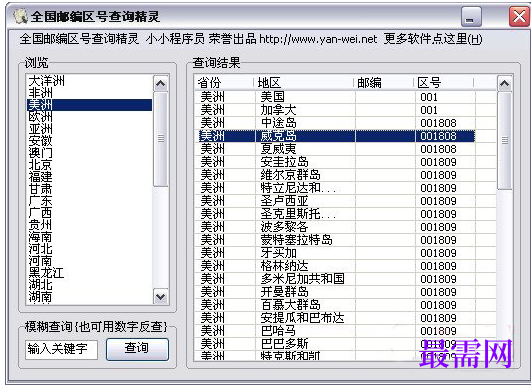Sort by the 地区 column header
Viewport: 531px width, 385px height.
303,83
